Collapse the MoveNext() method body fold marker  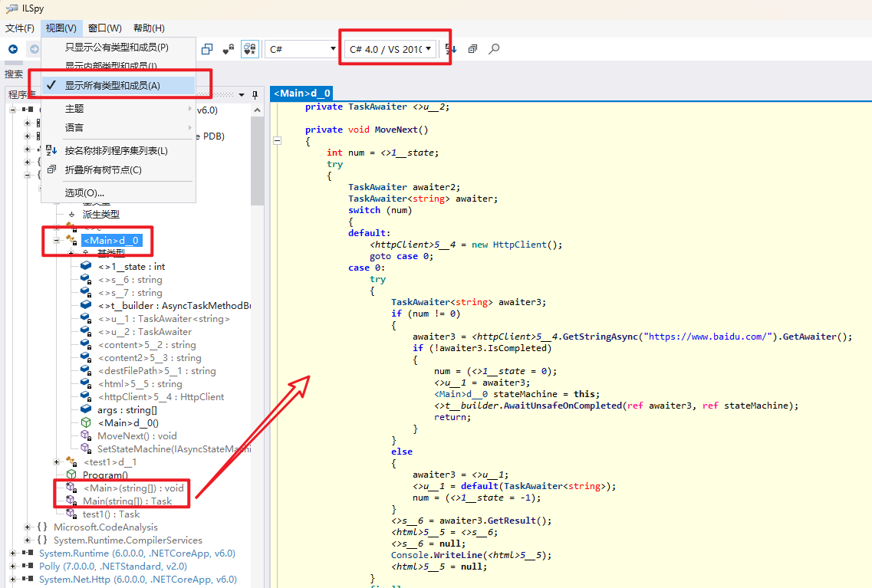[x=277, y=140]
